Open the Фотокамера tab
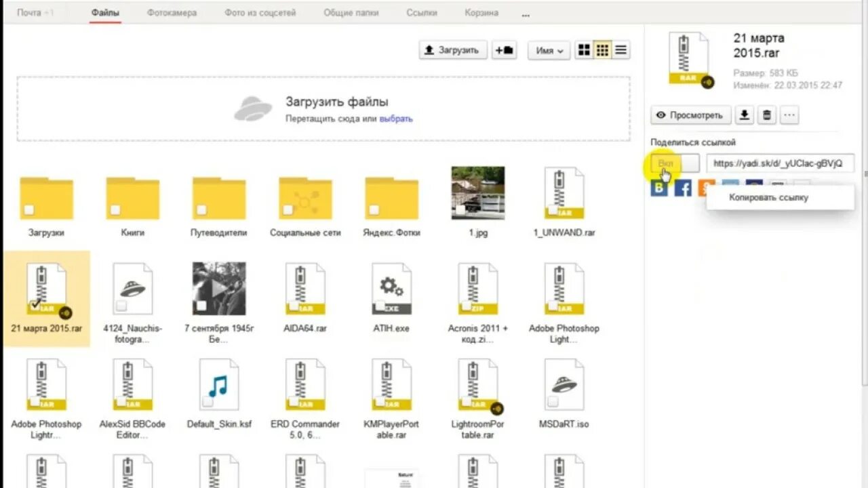The width and height of the screenshot is (868, 488). (x=172, y=13)
